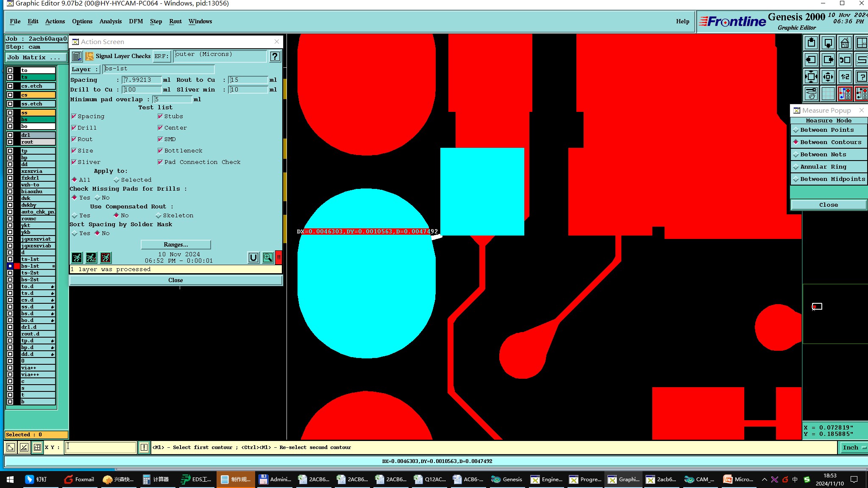Click the Home view icon

(845, 43)
